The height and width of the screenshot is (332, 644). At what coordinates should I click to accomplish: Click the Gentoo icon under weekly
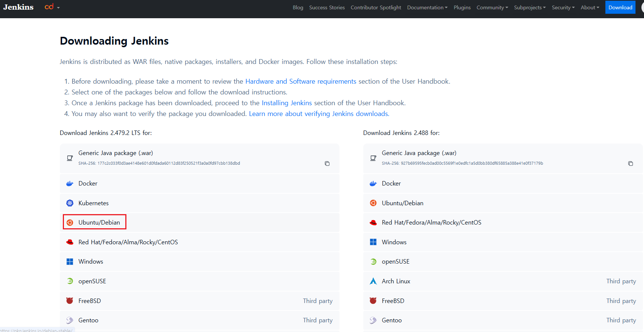373,320
